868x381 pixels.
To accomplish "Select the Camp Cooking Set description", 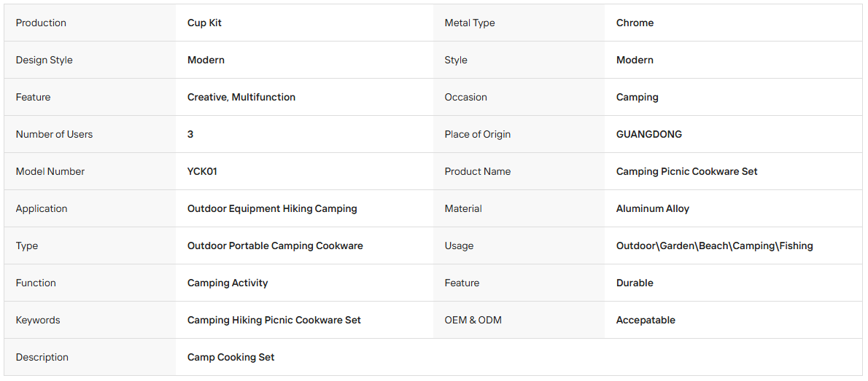I will (230, 357).
